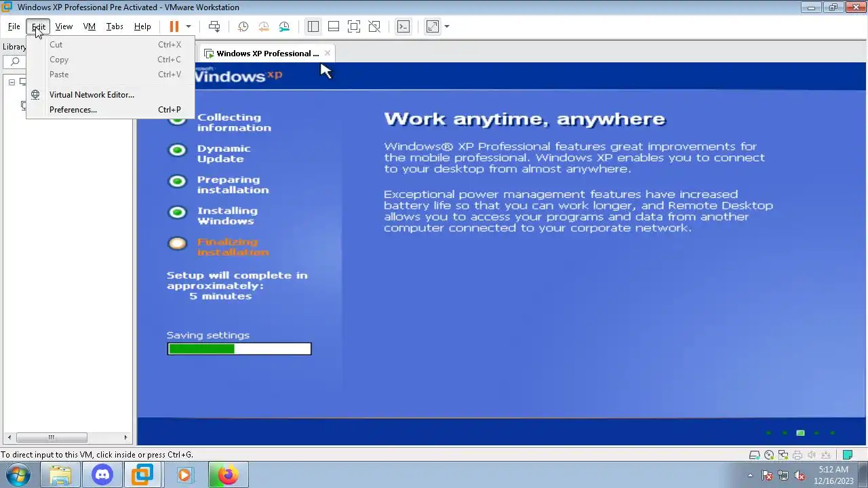This screenshot has height=488, width=868.
Task: Click the Edit menu title
Action: [39, 26]
